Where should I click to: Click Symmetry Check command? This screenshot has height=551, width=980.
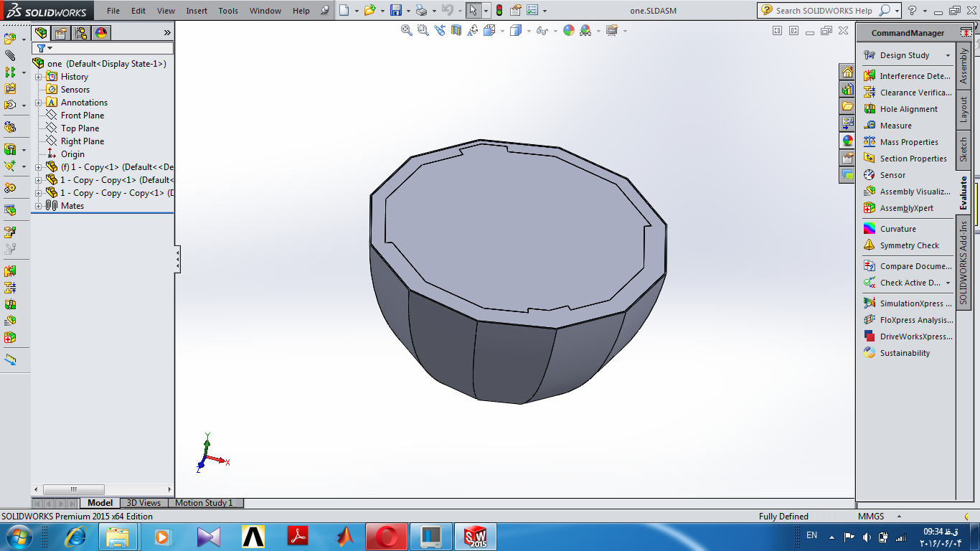point(909,245)
